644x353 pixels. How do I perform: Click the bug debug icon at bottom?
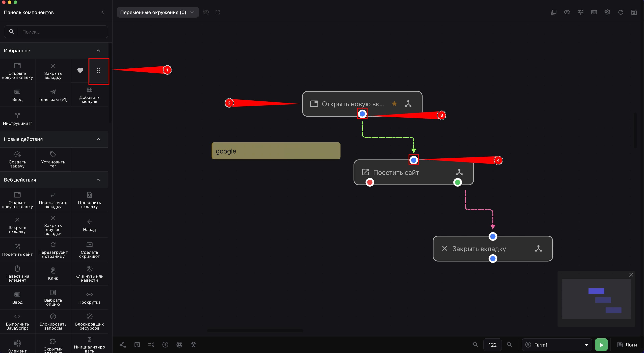click(194, 344)
